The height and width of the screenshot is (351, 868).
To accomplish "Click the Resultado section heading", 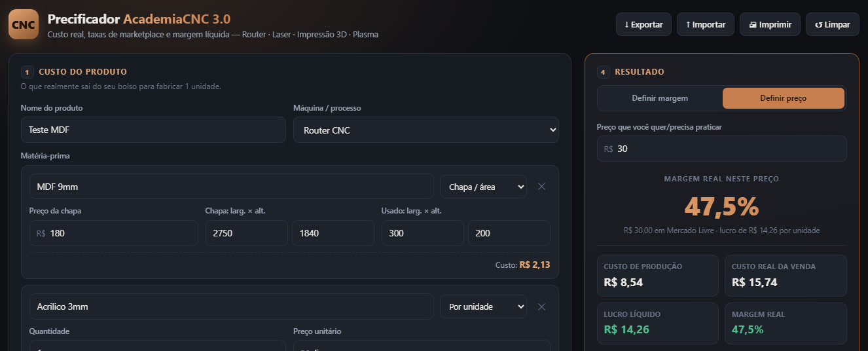I will 639,72.
